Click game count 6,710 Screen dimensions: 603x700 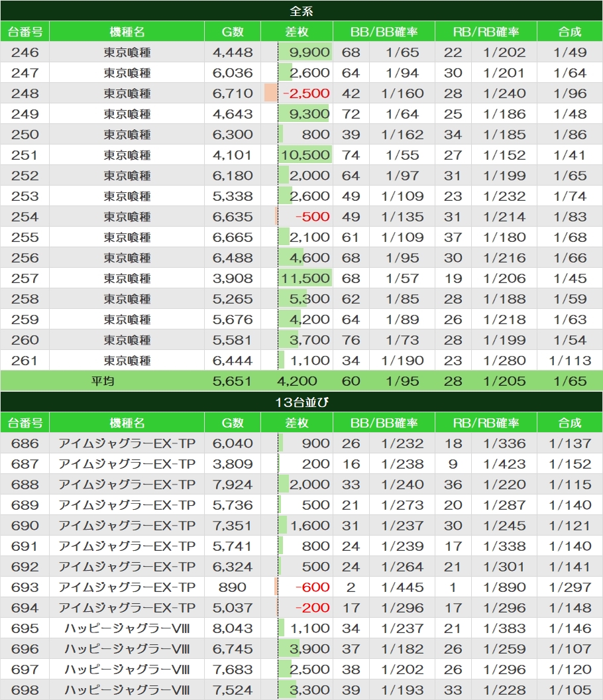point(233,93)
